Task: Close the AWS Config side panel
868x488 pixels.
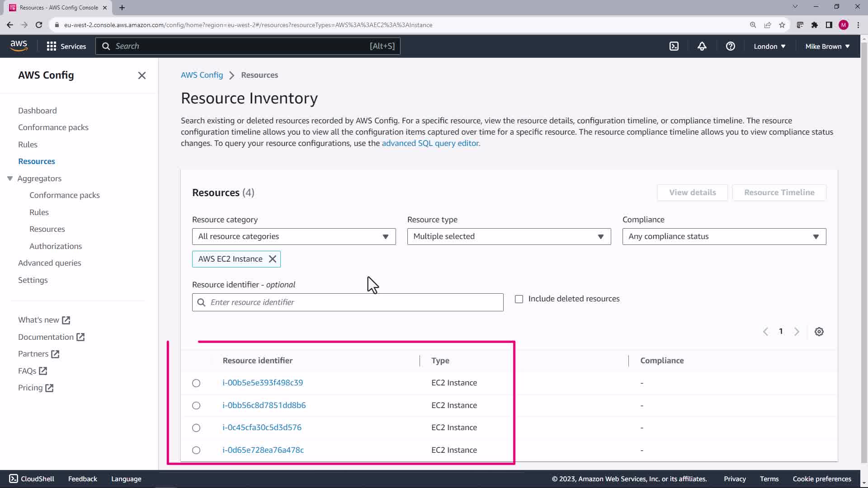Action: point(142,75)
